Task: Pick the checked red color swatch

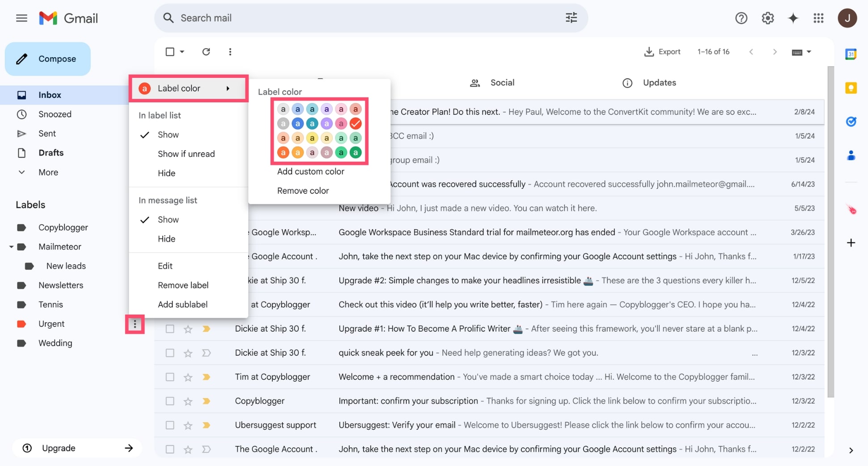Action: [356, 123]
